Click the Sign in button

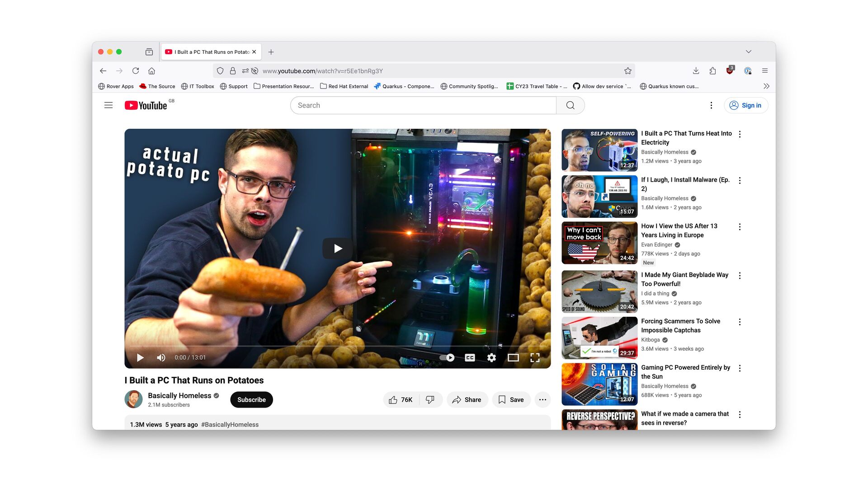[746, 105]
